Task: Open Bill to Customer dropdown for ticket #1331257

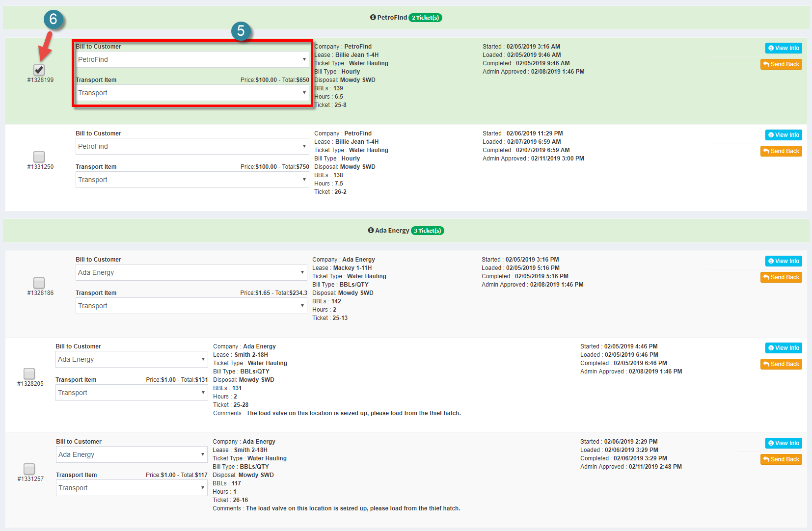Action: coord(132,454)
